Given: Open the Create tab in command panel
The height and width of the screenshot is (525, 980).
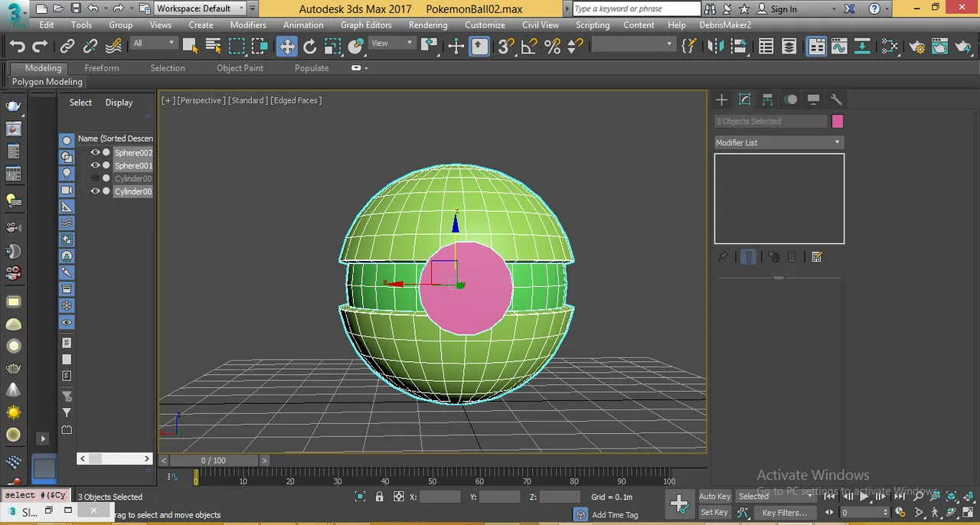Looking at the screenshot, I should [721, 99].
